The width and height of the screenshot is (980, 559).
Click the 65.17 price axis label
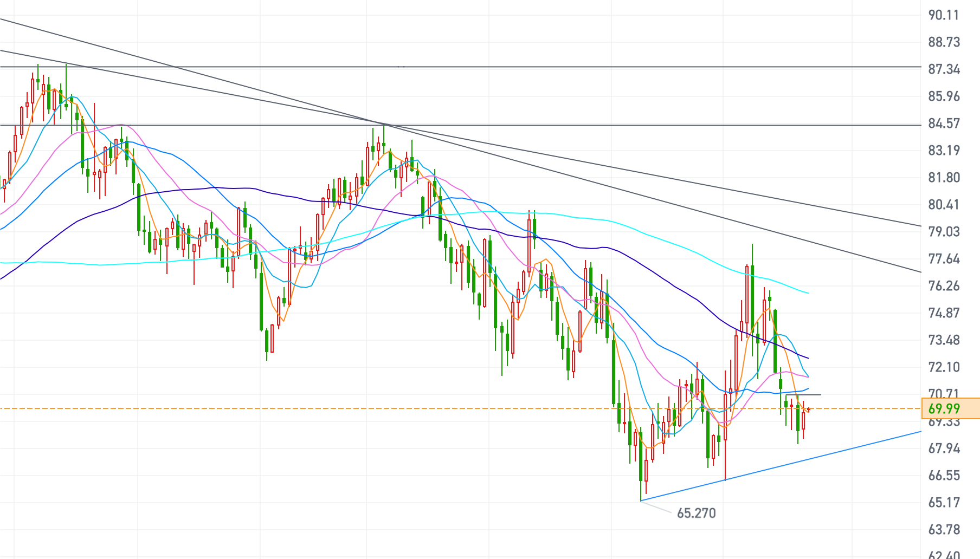[944, 503]
